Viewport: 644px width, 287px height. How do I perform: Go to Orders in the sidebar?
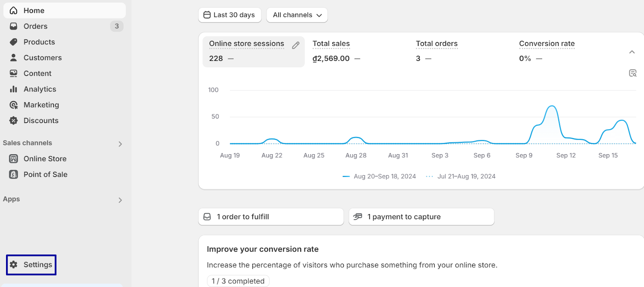coord(64,26)
